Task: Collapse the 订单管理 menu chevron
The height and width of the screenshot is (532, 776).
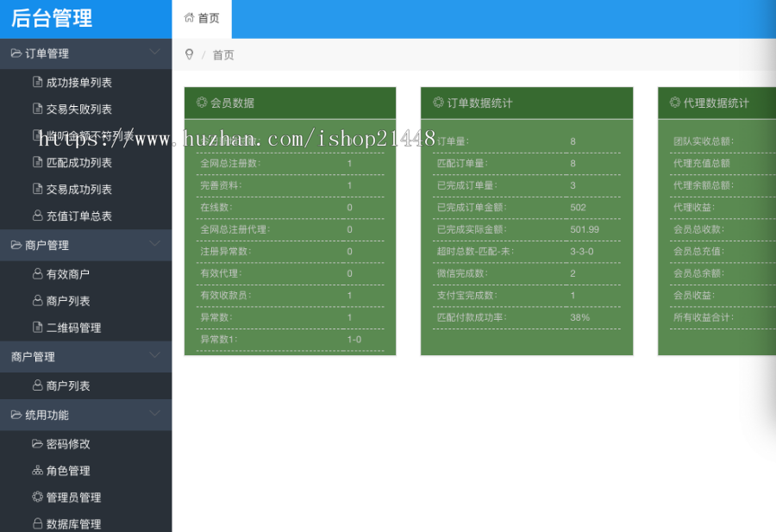Action: (155, 52)
